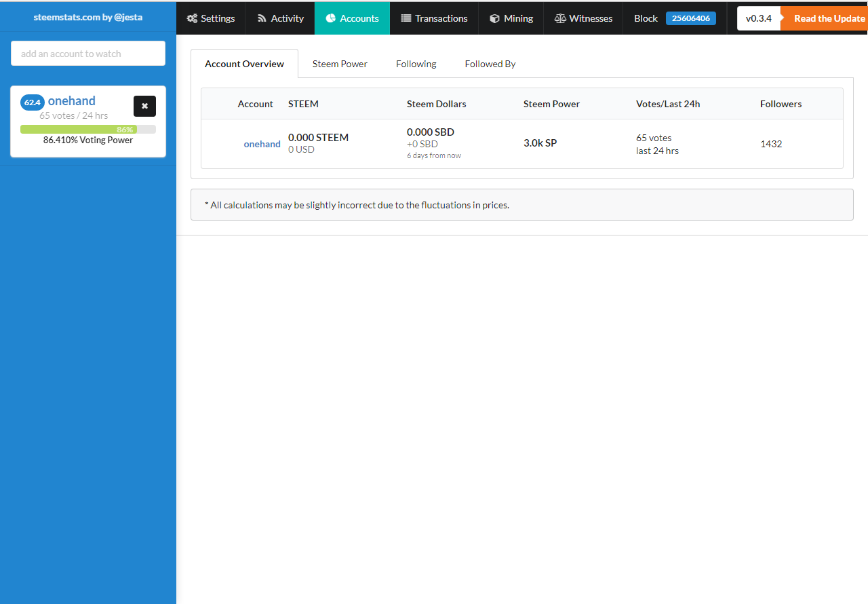Open the onehand link in the table
This screenshot has width=868, height=604.
[x=262, y=144]
